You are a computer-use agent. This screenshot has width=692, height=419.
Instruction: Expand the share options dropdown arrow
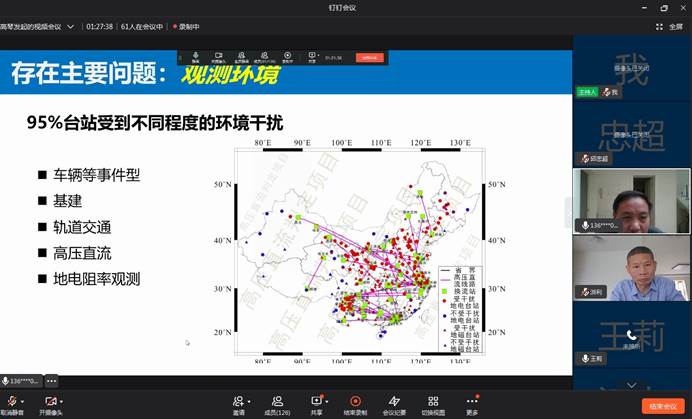coord(327,401)
